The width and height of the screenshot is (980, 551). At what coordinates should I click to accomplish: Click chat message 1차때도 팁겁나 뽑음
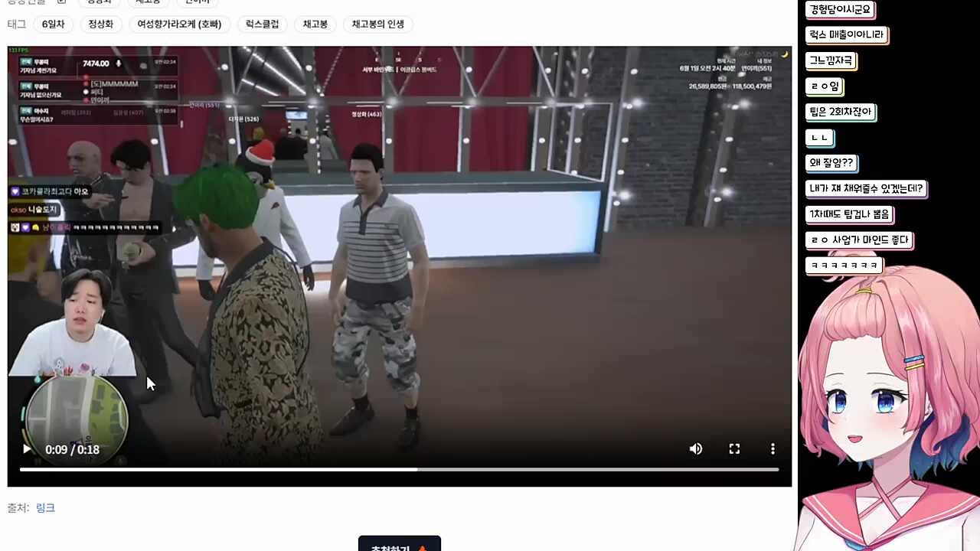tap(849, 214)
